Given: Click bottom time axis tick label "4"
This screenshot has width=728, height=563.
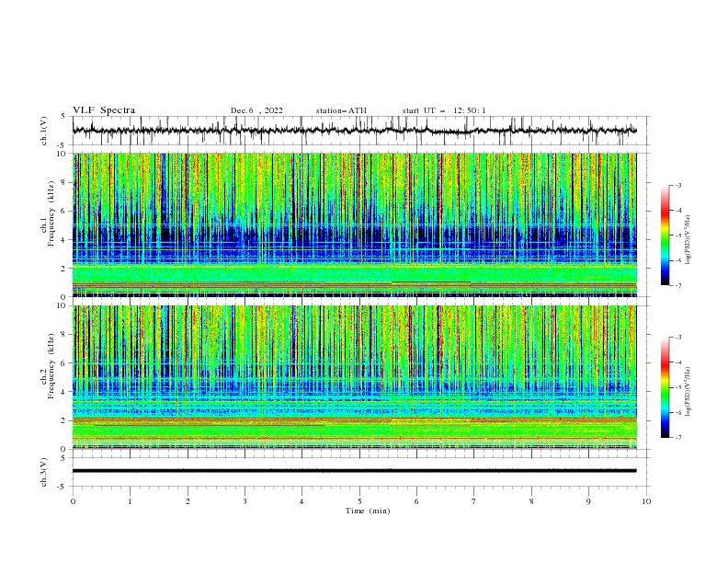Looking at the screenshot, I should [x=301, y=501].
